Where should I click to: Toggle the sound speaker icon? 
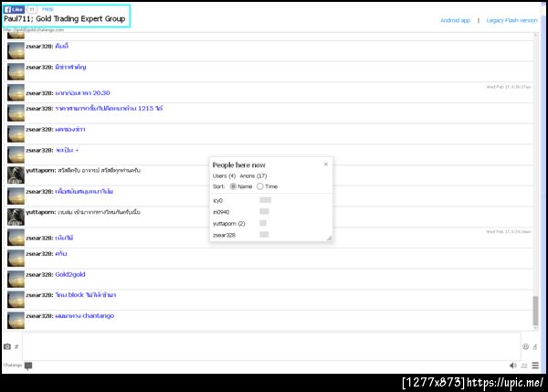pos(512,366)
